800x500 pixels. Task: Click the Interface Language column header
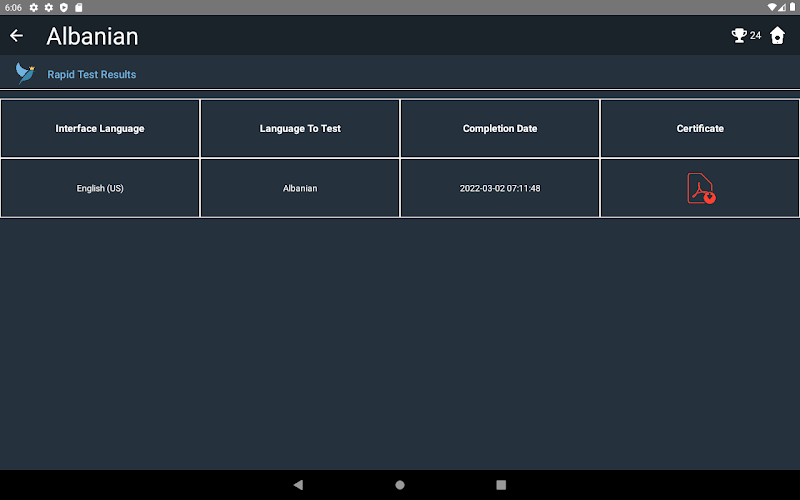(x=100, y=129)
